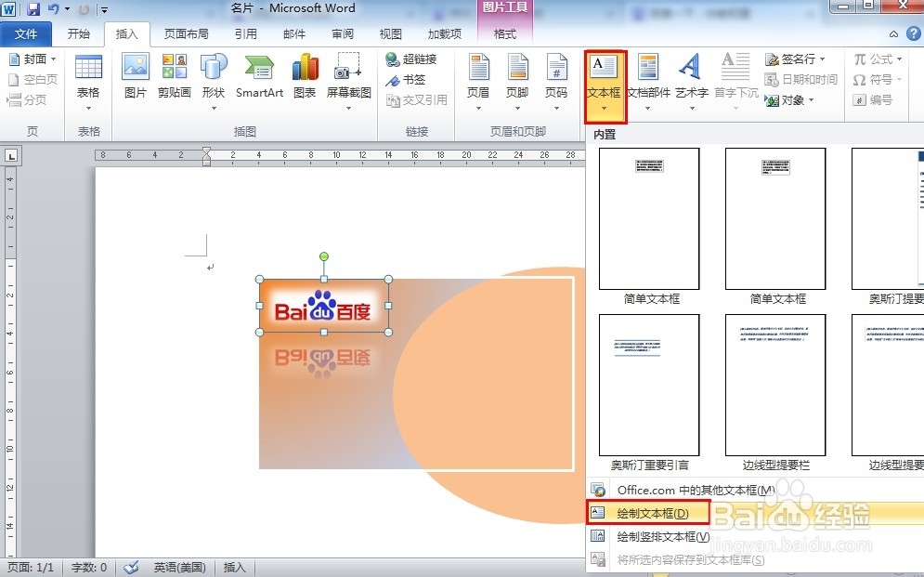Switch to the 开始 ribbon tab
The width and height of the screenshot is (924, 577).
(79, 33)
